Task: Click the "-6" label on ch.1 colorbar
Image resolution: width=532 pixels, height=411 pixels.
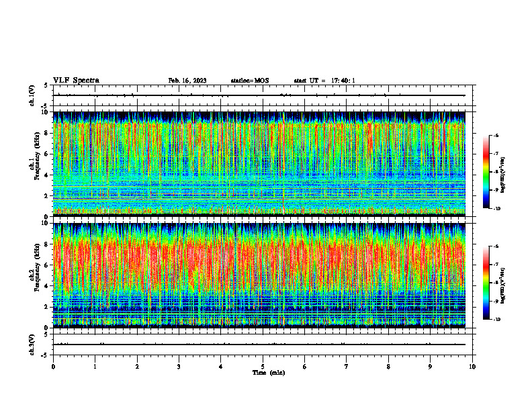Action: (496, 135)
